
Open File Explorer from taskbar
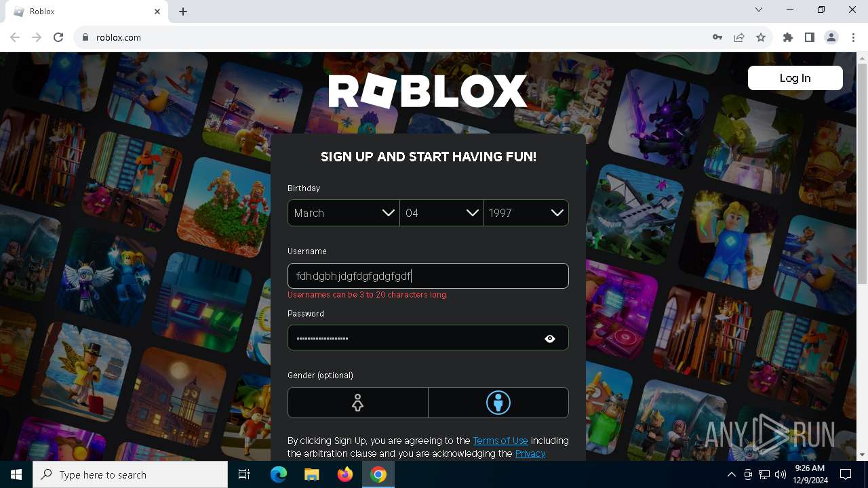coord(312,474)
